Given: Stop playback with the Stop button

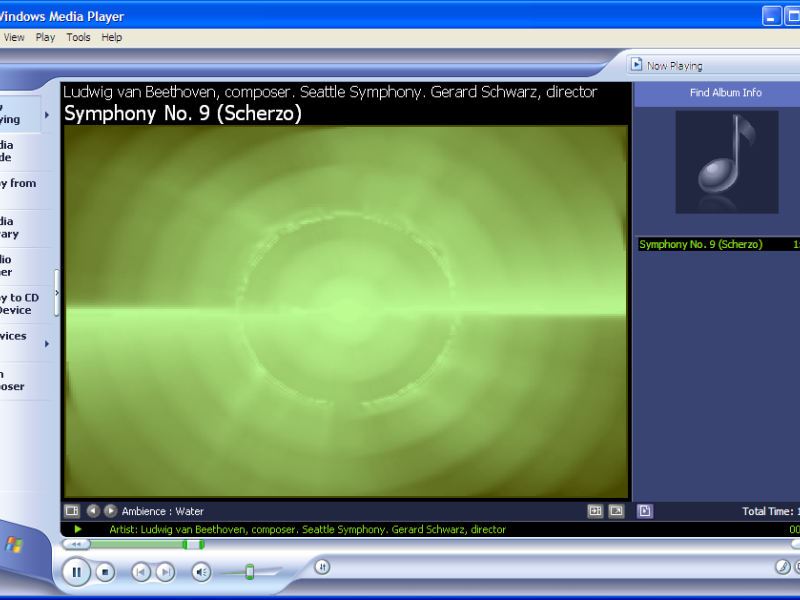Looking at the screenshot, I should (105, 572).
